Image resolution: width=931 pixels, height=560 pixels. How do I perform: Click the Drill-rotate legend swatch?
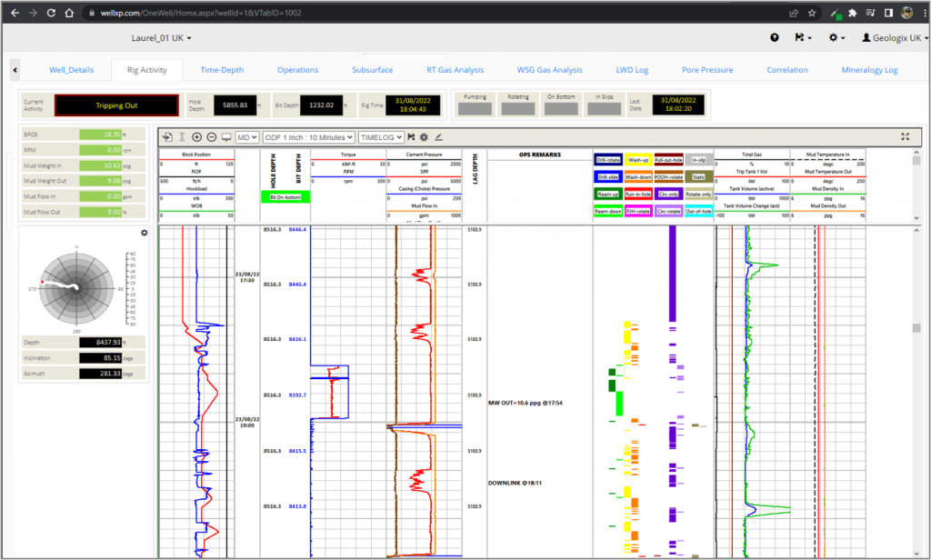click(608, 160)
